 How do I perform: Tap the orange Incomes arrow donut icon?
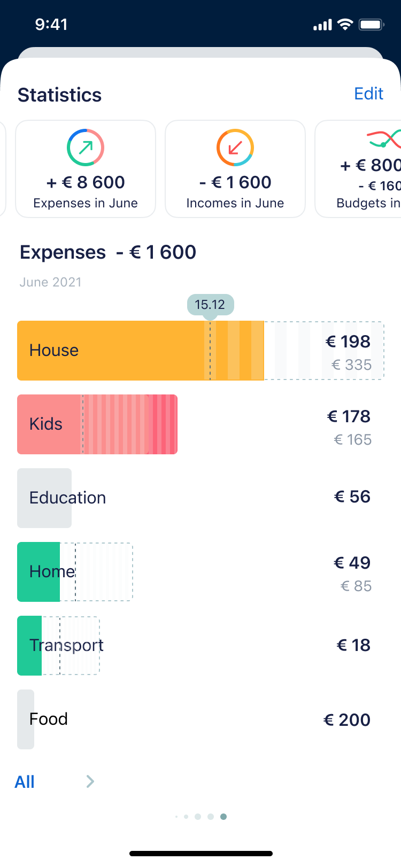point(235,148)
